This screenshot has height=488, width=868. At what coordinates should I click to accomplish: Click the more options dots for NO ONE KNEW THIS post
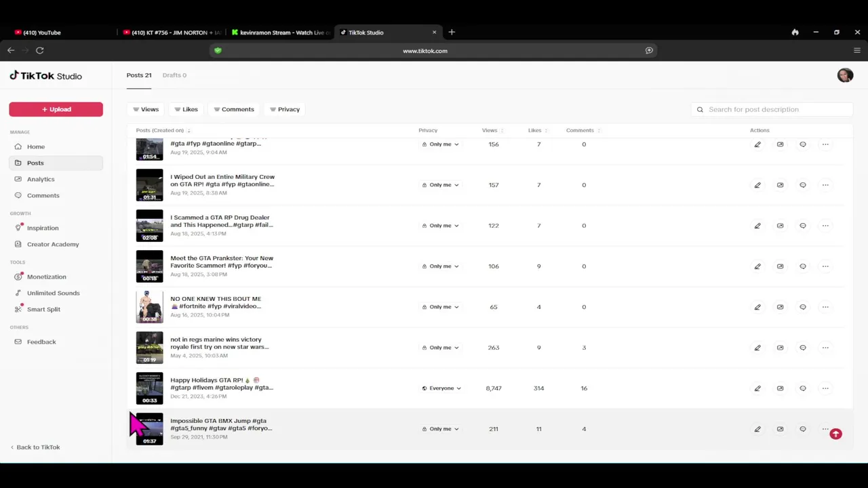[x=825, y=307]
